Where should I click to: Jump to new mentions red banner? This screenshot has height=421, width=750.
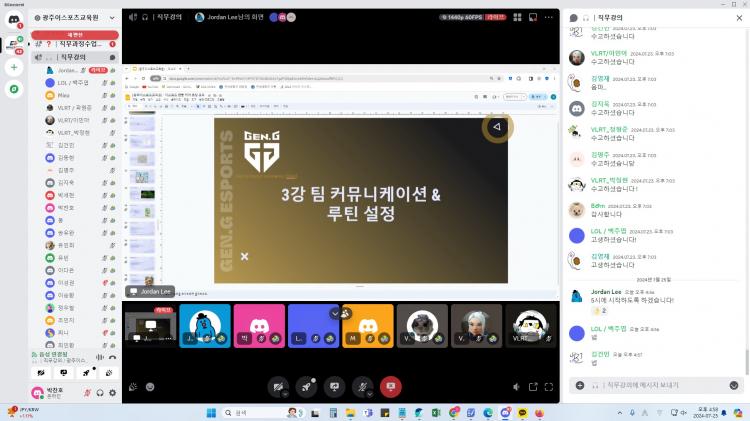click(x=73, y=33)
